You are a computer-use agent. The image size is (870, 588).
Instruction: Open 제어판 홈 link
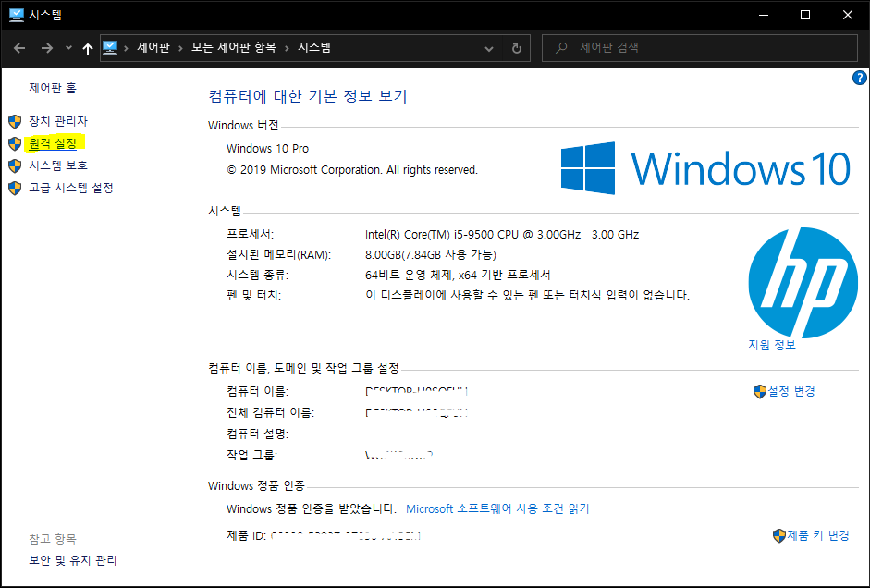53,88
